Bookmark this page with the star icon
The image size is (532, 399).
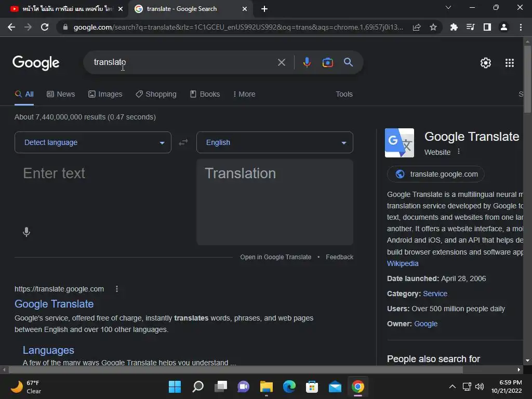(433, 27)
